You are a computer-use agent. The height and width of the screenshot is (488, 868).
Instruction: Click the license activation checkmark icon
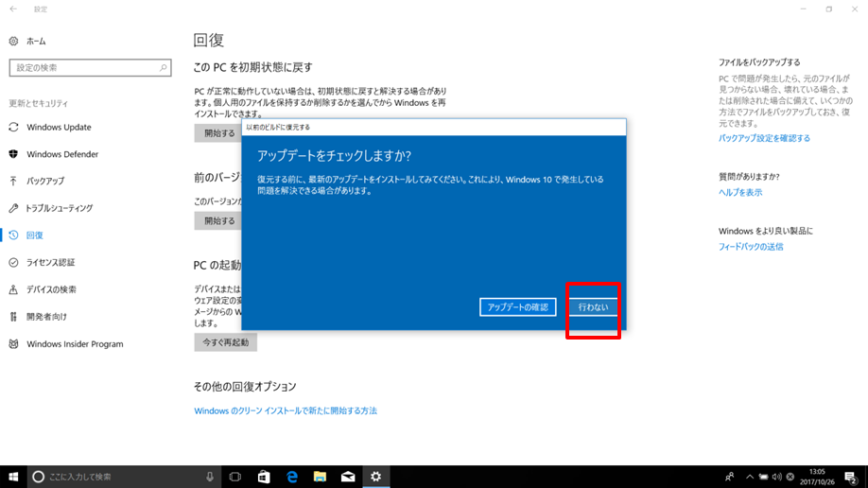click(x=13, y=263)
